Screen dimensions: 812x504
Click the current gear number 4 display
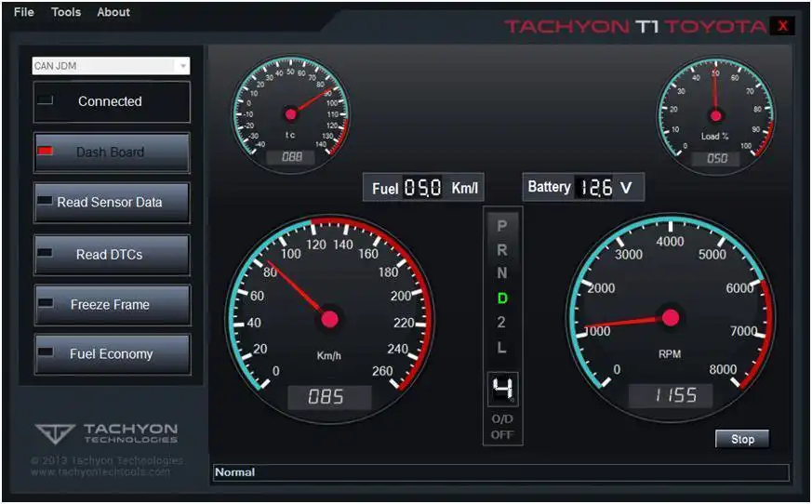click(x=503, y=389)
